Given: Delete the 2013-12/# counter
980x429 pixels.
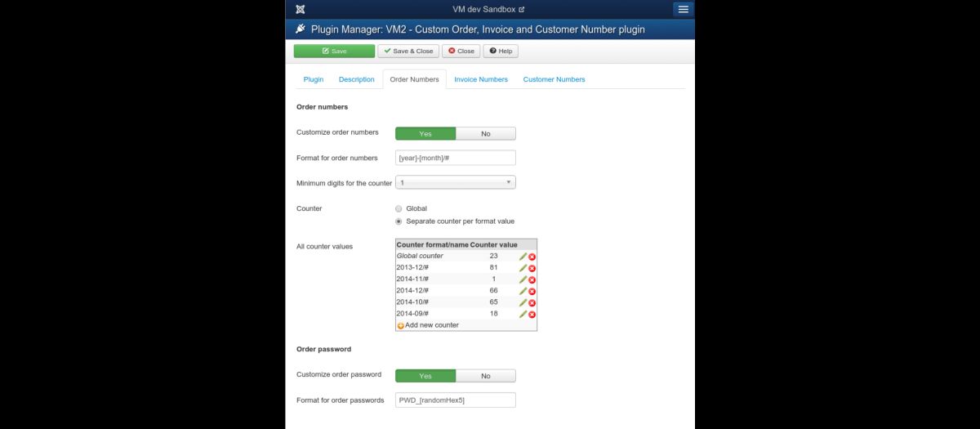Looking at the screenshot, I should 532,268.
